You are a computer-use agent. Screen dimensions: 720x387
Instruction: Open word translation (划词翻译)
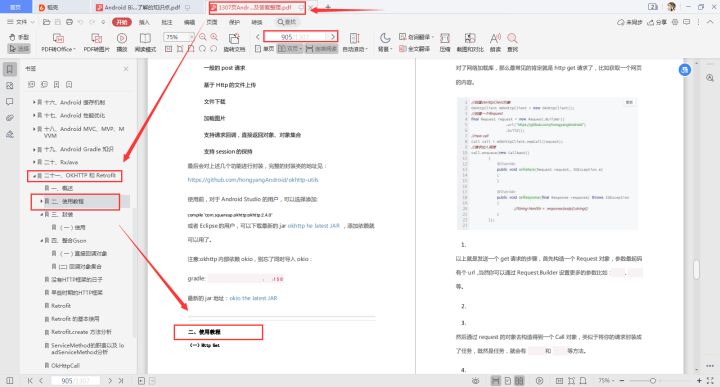point(416,37)
